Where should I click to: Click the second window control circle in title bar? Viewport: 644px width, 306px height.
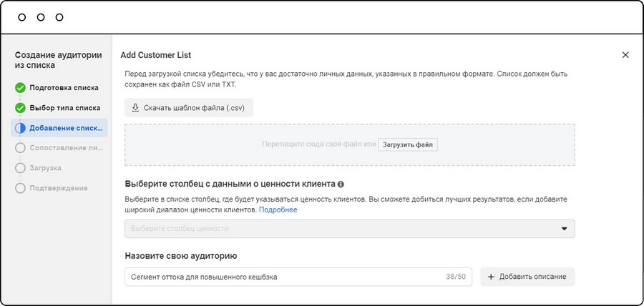coord(41,17)
